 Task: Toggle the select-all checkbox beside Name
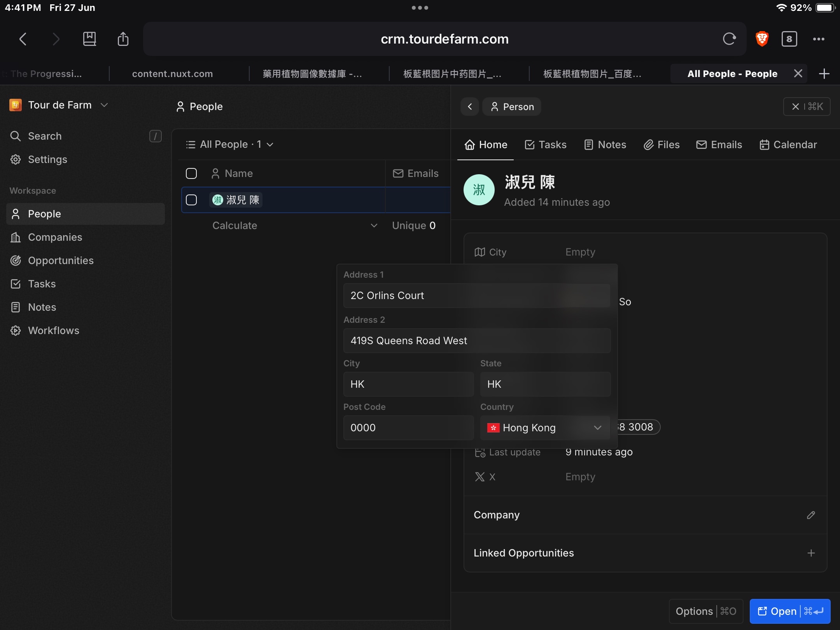[x=191, y=173]
